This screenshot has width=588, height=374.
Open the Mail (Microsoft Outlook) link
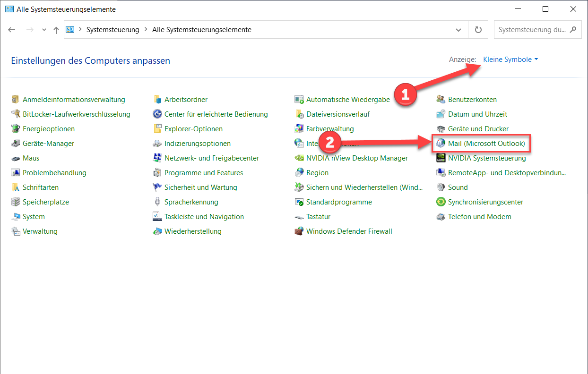[x=486, y=144]
